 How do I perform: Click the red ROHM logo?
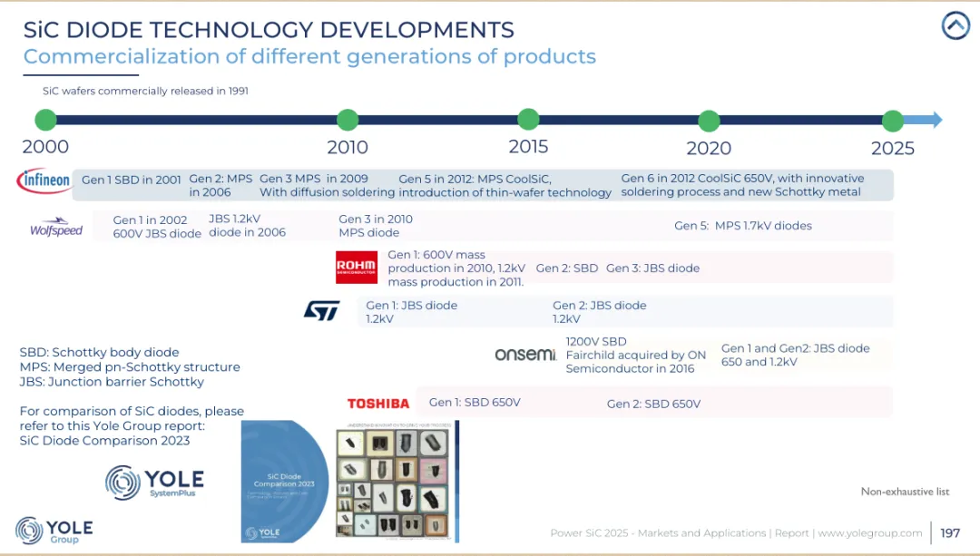click(x=357, y=268)
